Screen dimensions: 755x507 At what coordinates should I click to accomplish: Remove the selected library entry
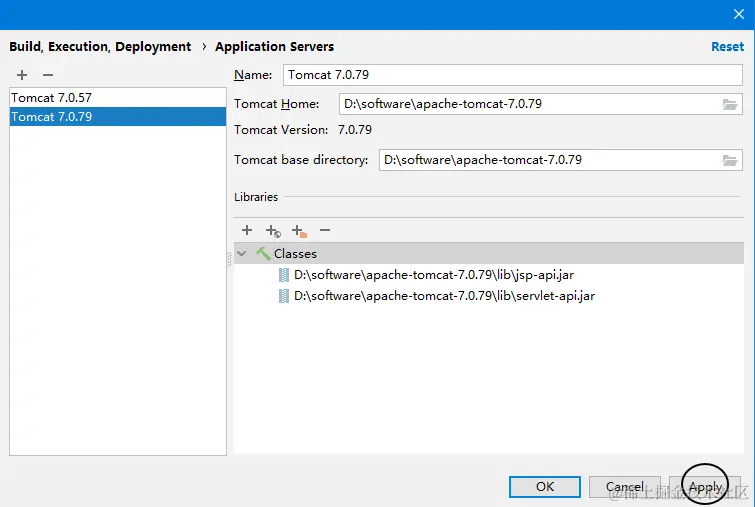click(325, 230)
